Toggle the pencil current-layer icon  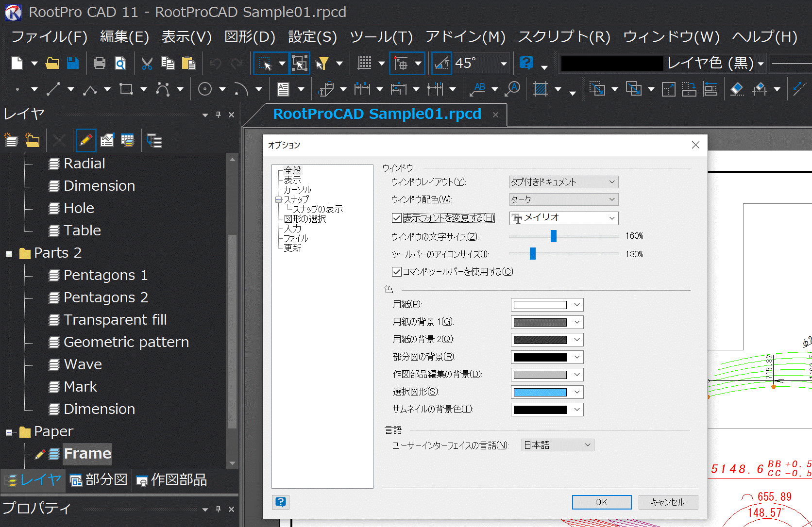pyautogui.click(x=86, y=141)
